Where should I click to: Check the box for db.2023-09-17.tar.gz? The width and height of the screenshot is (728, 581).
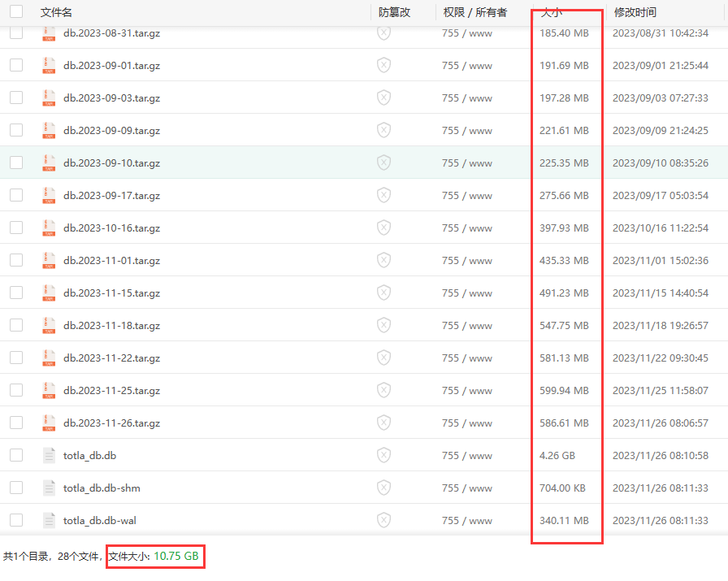coord(16,195)
